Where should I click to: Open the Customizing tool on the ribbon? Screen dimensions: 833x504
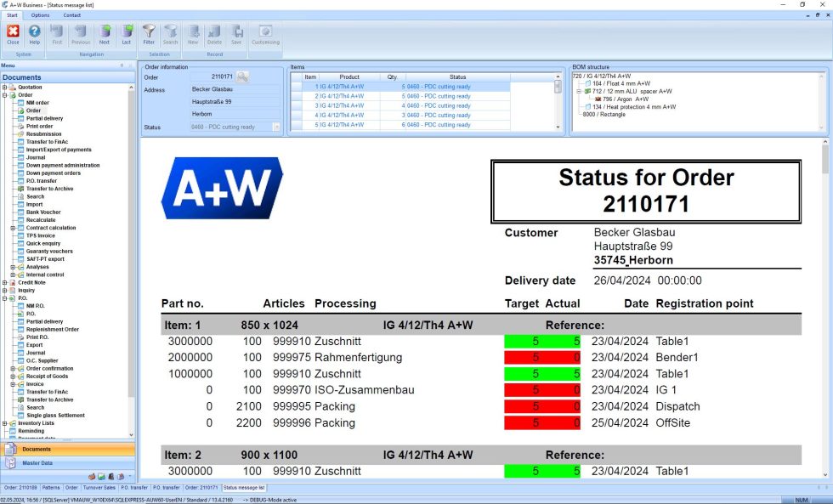coord(264,36)
